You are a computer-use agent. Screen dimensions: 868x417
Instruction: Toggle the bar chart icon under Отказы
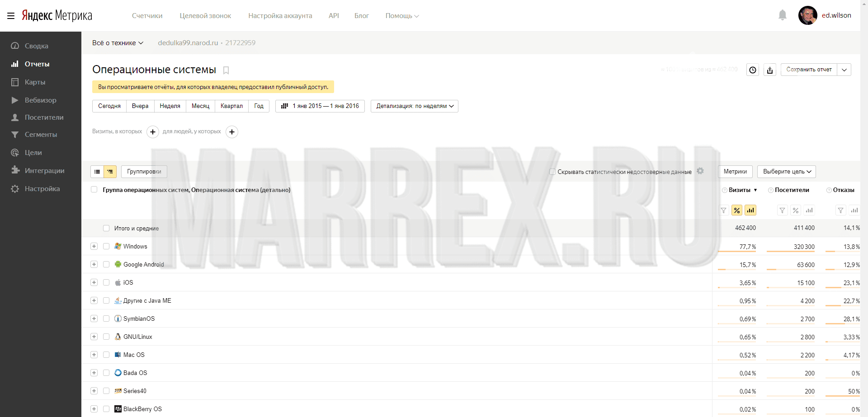click(854, 211)
